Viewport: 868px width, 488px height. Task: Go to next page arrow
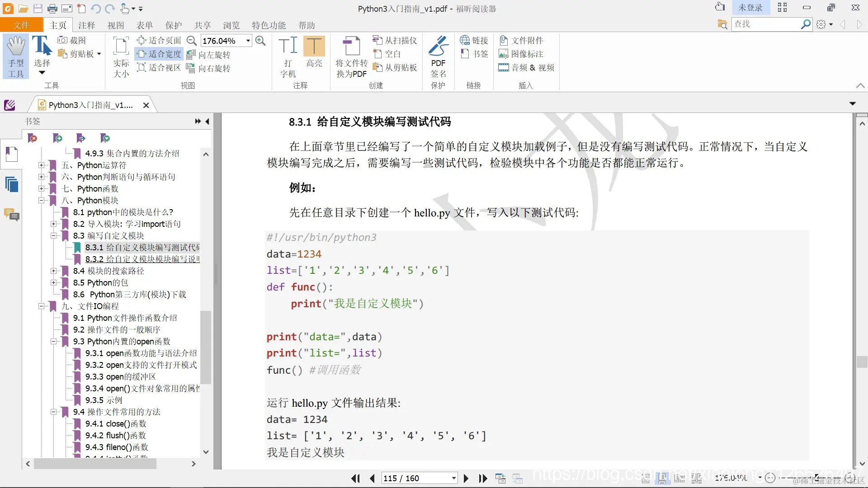tap(466, 479)
